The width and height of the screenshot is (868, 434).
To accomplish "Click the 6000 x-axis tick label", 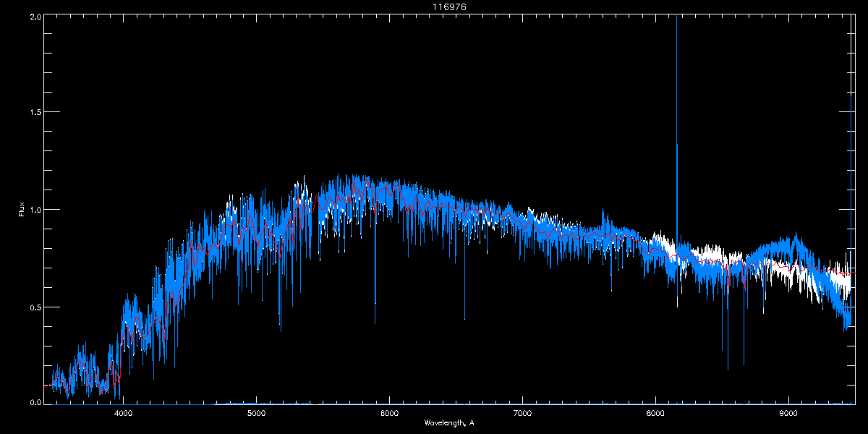I will [389, 414].
